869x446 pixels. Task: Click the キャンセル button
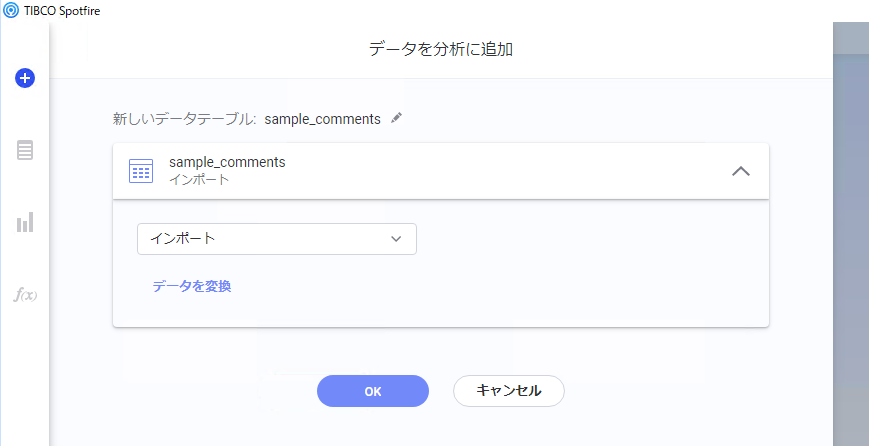509,391
